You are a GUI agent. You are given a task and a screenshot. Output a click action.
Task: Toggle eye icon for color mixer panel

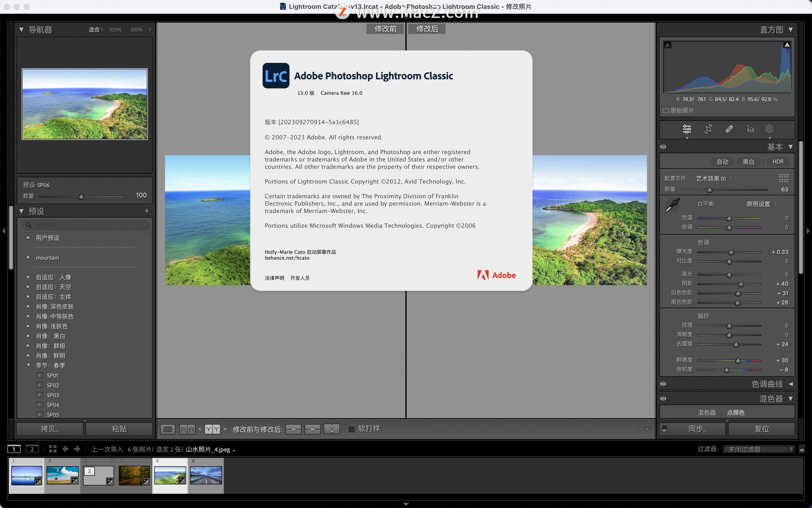click(x=662, y=399)
